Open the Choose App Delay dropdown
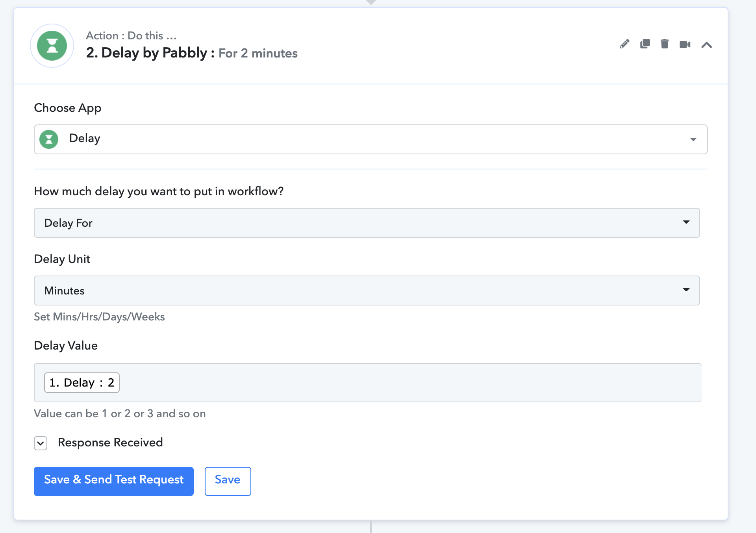Screen dimensions: 756x533 tap(371, 139)
